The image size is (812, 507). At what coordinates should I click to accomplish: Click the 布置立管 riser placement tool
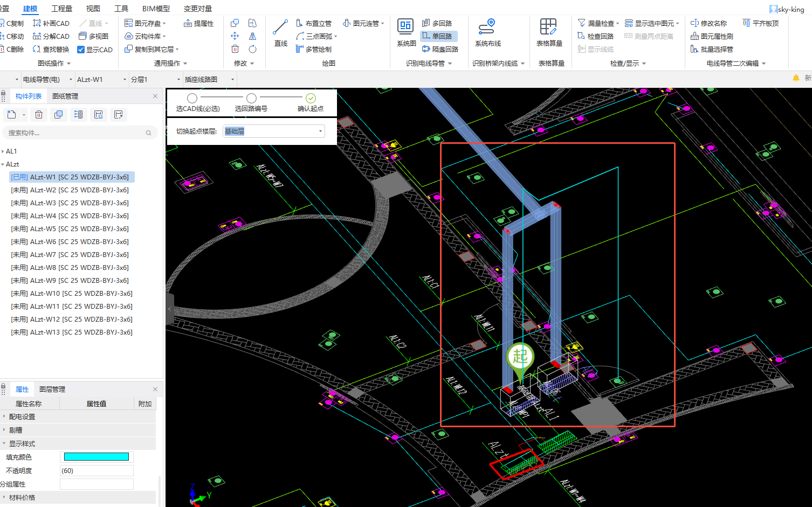pos(314,23)
